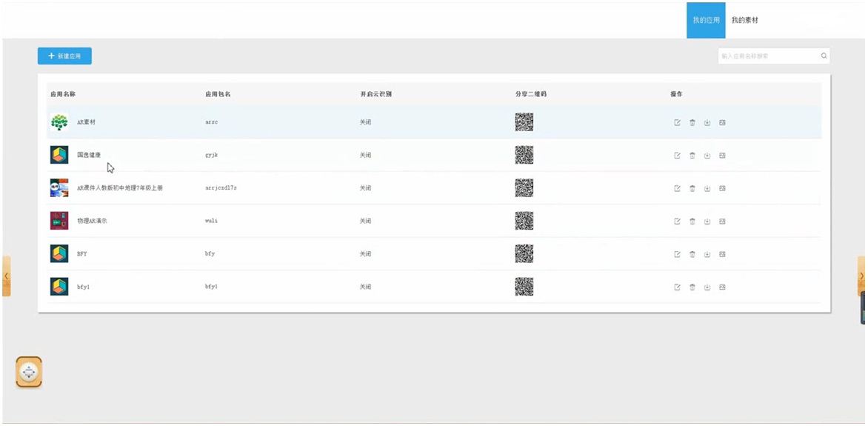Click package name arrjczdl7s
868x426 pixels.
[221, 187]
